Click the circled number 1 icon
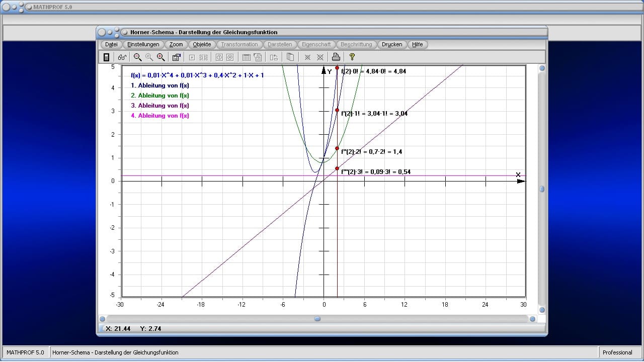Screen dimensions: 644x362 219,57
